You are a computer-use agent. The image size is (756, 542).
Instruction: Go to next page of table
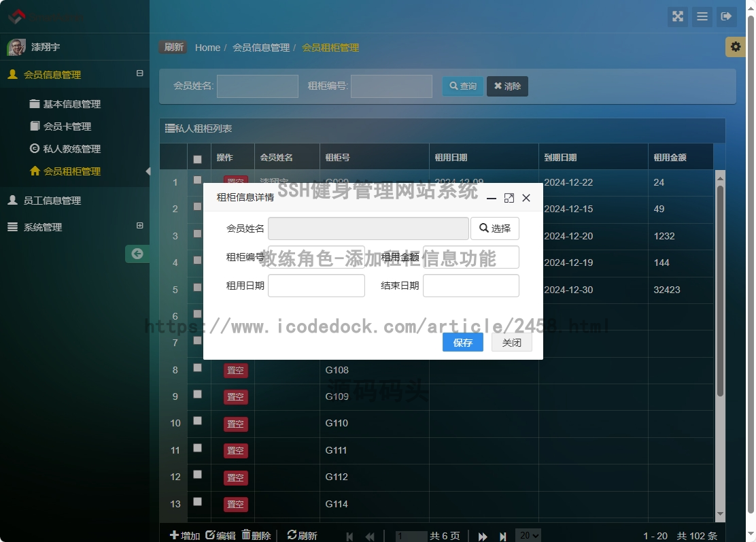point(483,537)
